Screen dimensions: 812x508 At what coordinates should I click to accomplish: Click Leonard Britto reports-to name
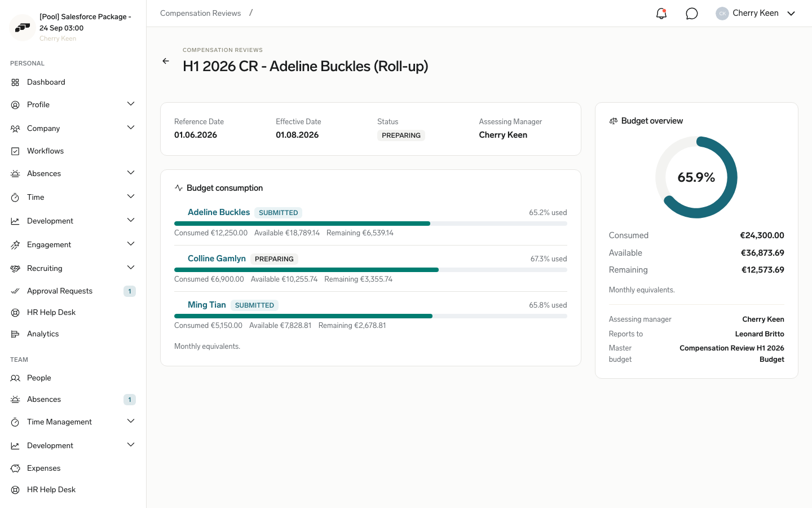(760, 334)
